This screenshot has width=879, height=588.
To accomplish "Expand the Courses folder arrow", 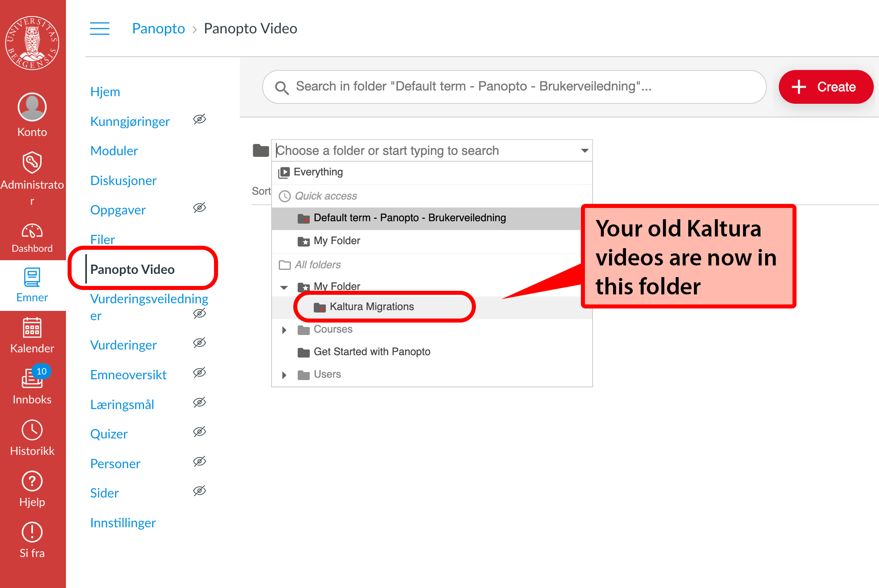I will pos(284,330).
